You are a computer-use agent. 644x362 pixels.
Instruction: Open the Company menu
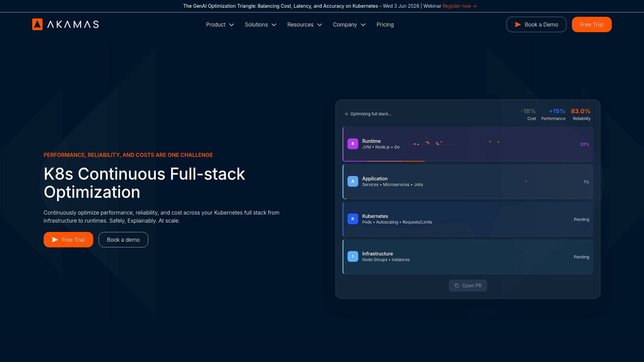coord(349,24)
